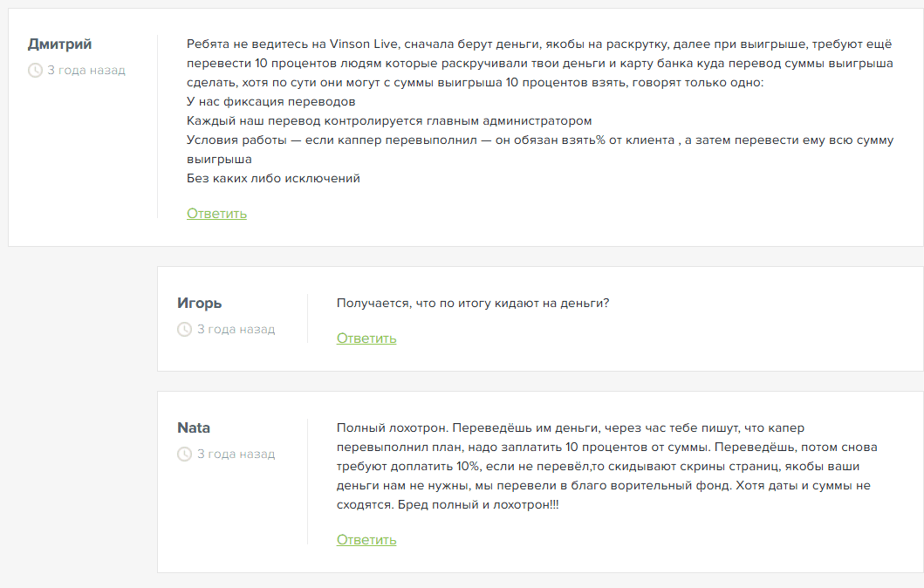Click '3 года назад' timestamp under Игорь
This screenshot has height=588, width=924.
click(x=236, y=330)
